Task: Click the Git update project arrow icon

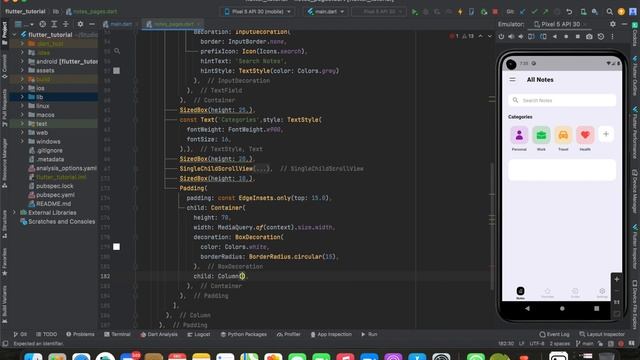Action: (x=522, y=12)
